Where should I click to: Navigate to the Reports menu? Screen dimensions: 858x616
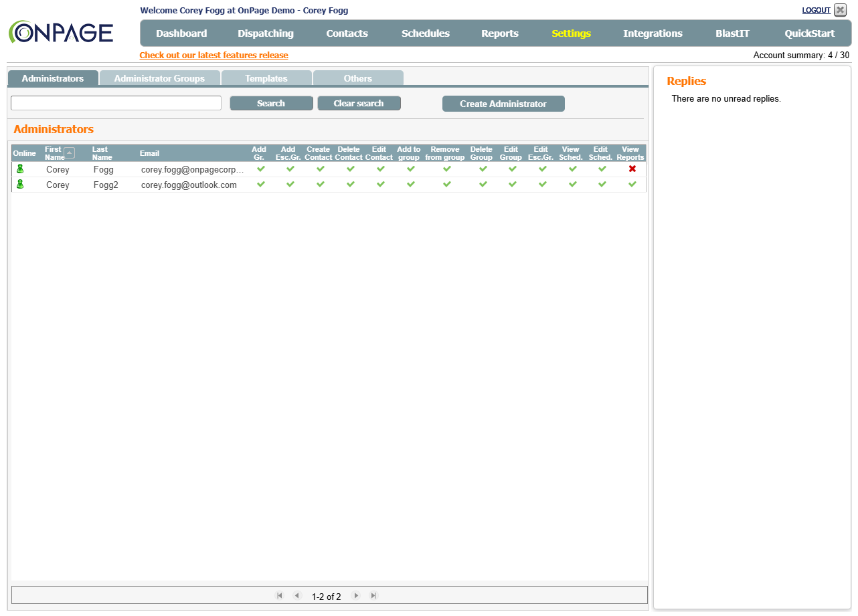tap(500, 33)
